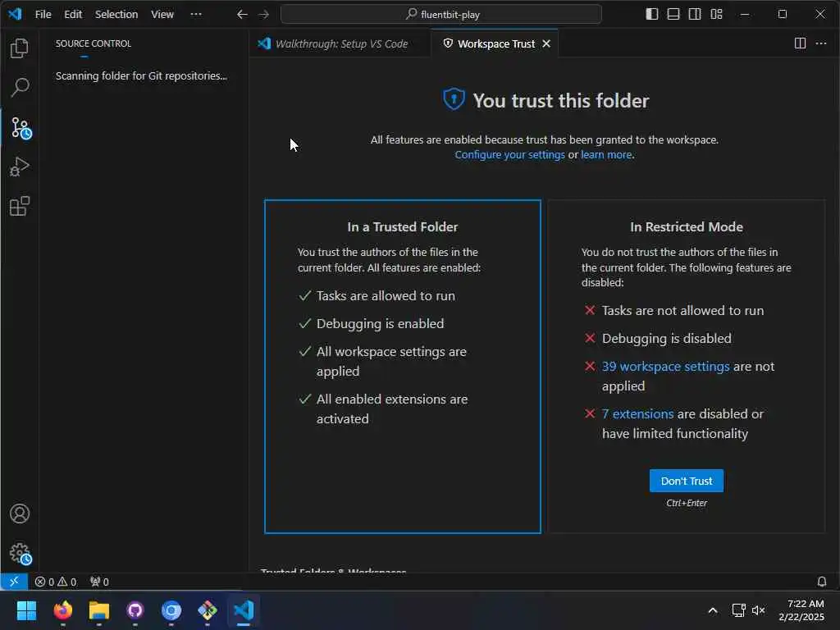This screenshot has height=630, width=840.
Task: Open the Manage gear icon
Action: click(x=21, y=554)
